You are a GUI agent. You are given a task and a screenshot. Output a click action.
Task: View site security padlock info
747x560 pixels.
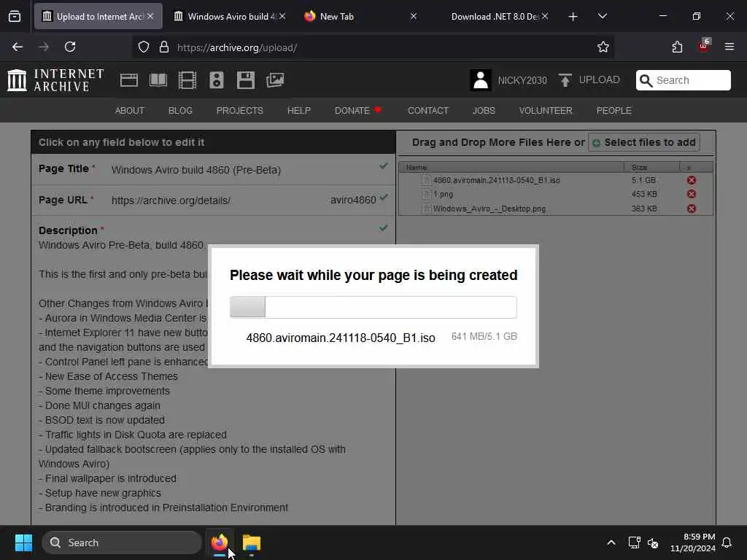(x=164, y=47)
